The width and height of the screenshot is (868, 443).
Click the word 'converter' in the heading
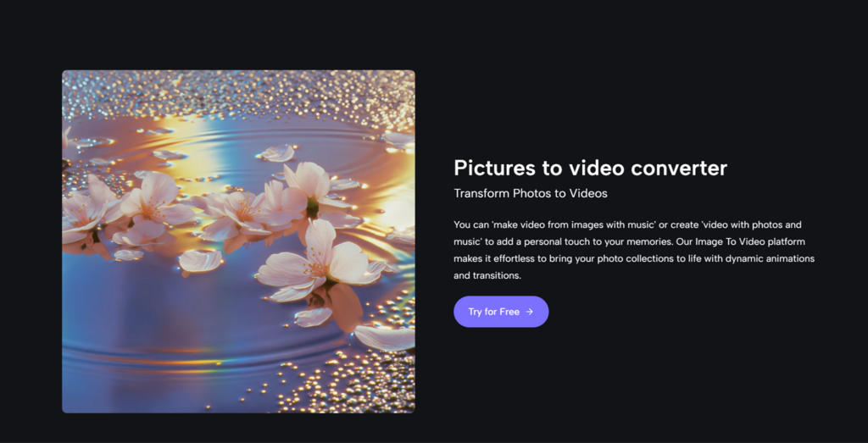tap(685, 168)
